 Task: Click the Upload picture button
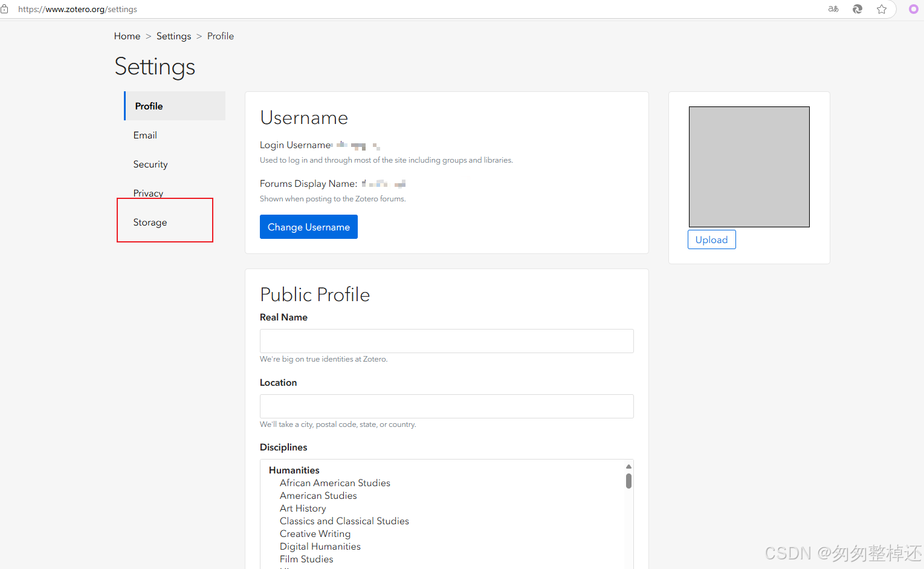click(x=711, y=239)
